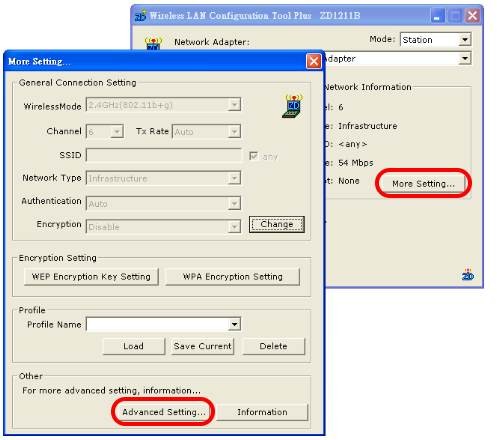Click the Wireless LAN Configuration Tool title bar icon
Screen dimensions: 497x440
click(x=141, y=16)
